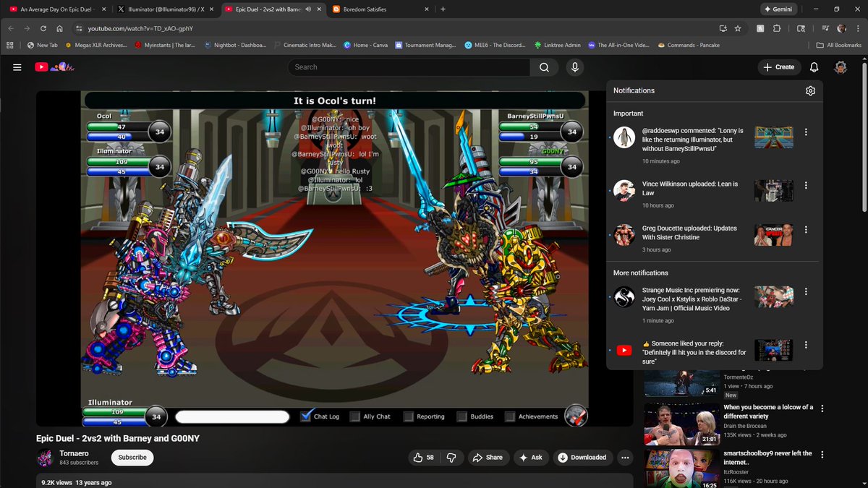Image resolution: width=868 pixels, height=488 pixels.
Task: Click the search magnifier button on YouTube
Action: click(x=544, y=67)
